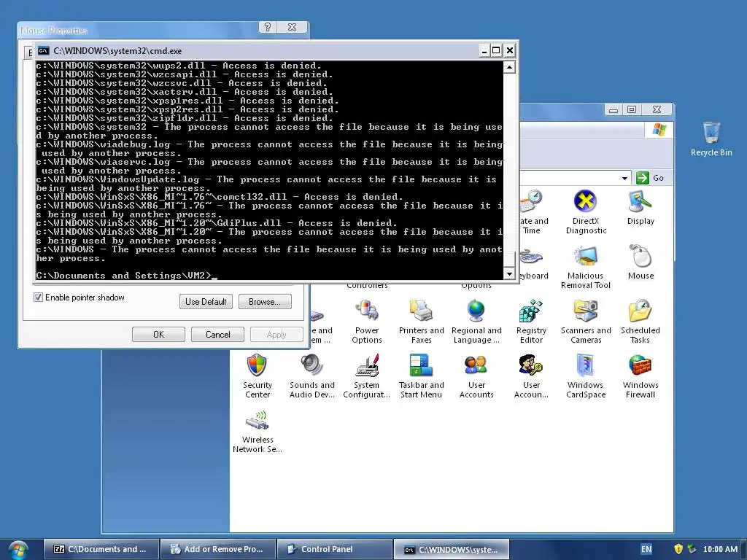Click the cmd.exe title bar system icon
Viewport: 747px width, 560px height.
tap(43, 50)
